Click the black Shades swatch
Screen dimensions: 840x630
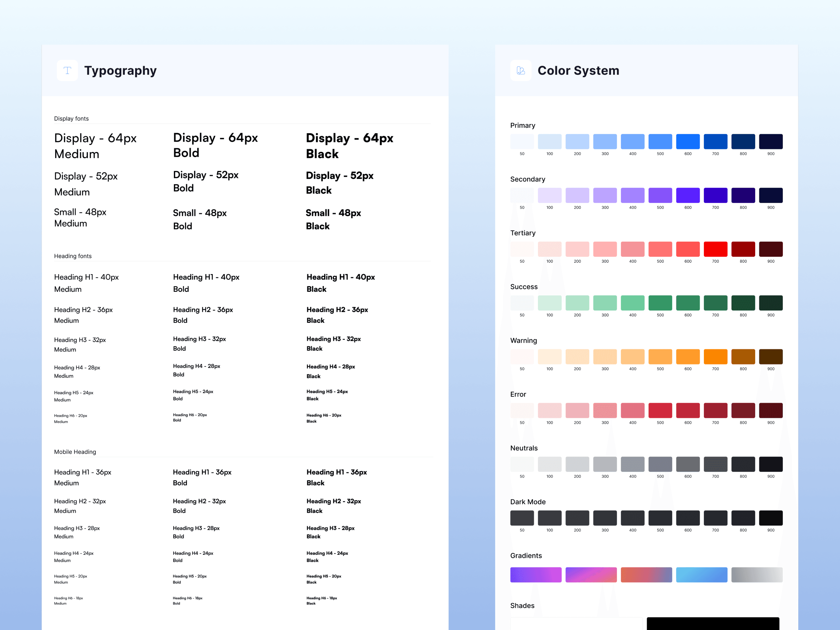[x=713, y=624]
